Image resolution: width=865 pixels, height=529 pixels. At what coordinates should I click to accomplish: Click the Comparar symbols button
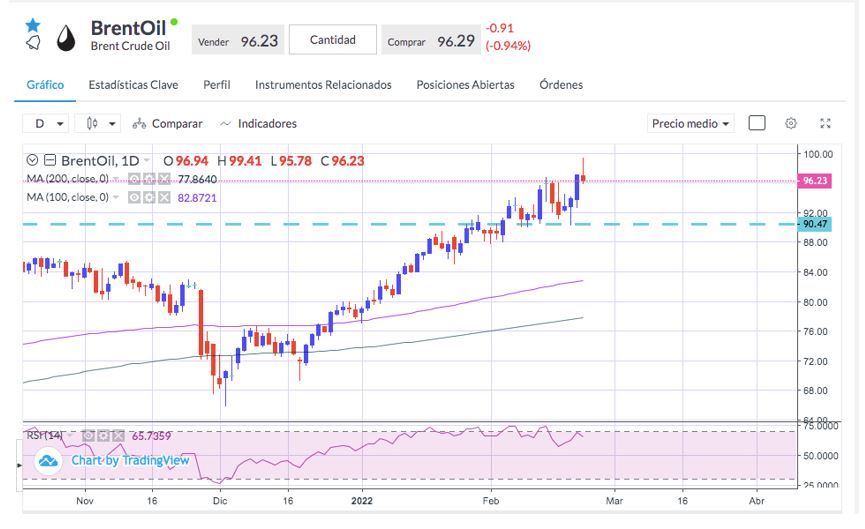point(167,124)
